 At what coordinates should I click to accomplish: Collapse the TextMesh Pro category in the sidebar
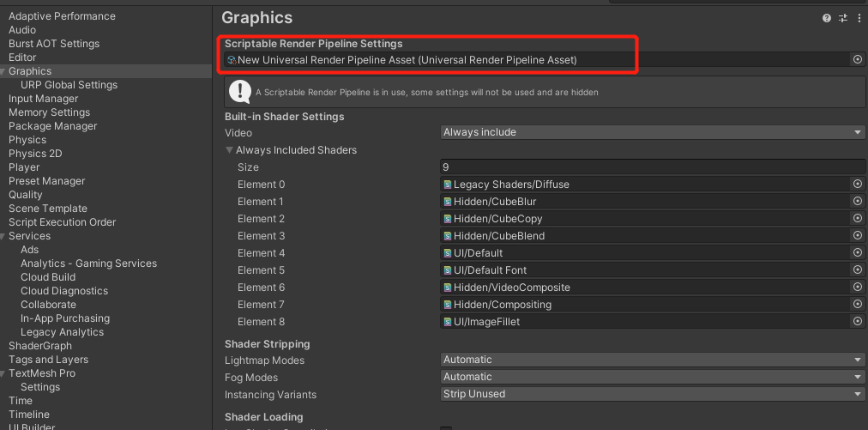click(3, 373)
